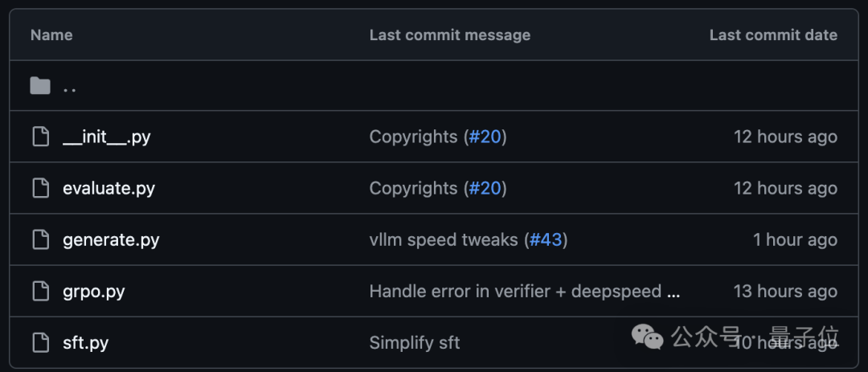This screenshot has height=372, width=868.
Task: Click the file icon beside grpo.py
Action: 40,291
